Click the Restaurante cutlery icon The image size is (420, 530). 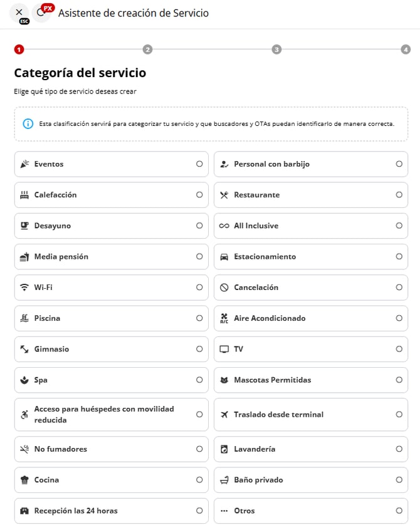tap(224, 195)
